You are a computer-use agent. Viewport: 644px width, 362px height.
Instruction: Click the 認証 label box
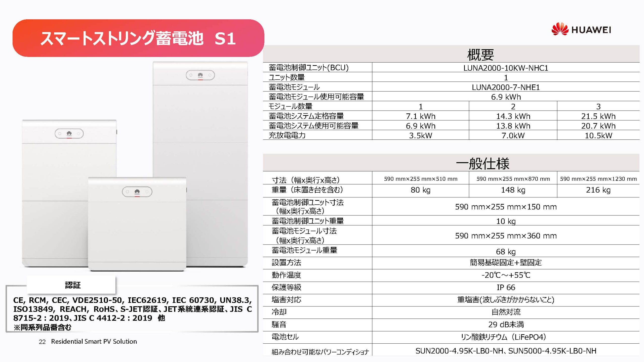point(71,285)
